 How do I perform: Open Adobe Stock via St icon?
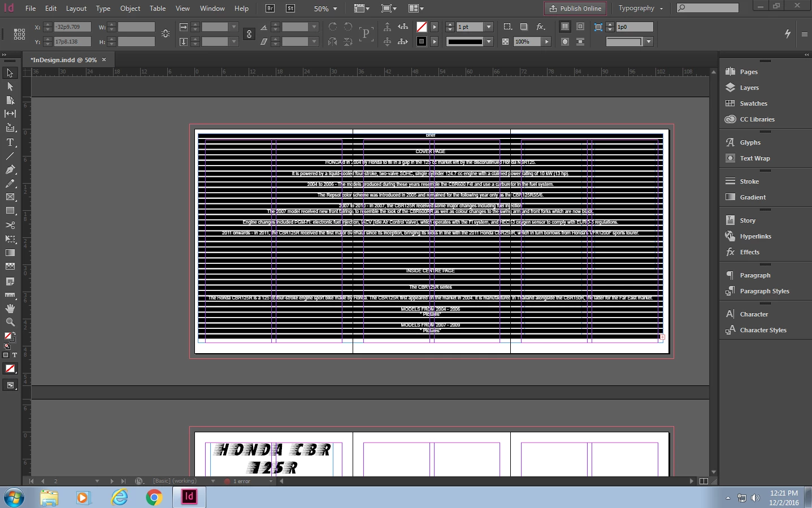tap(290, 8)
